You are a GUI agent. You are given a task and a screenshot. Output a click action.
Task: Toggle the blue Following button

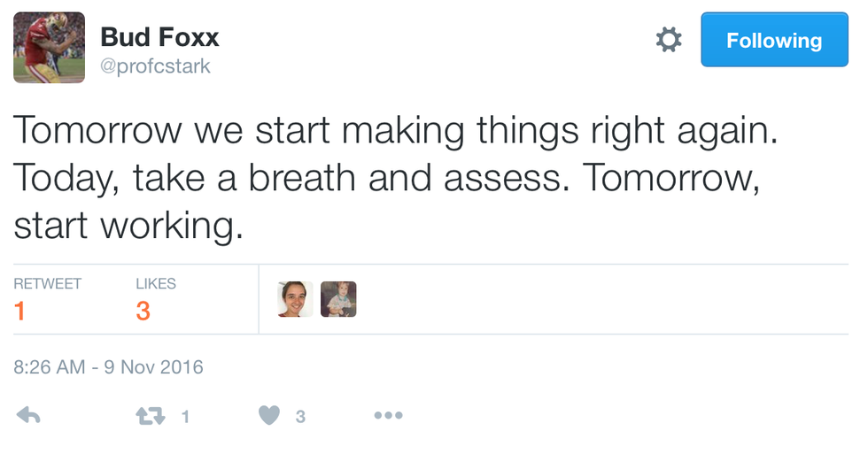coord(774,40)
